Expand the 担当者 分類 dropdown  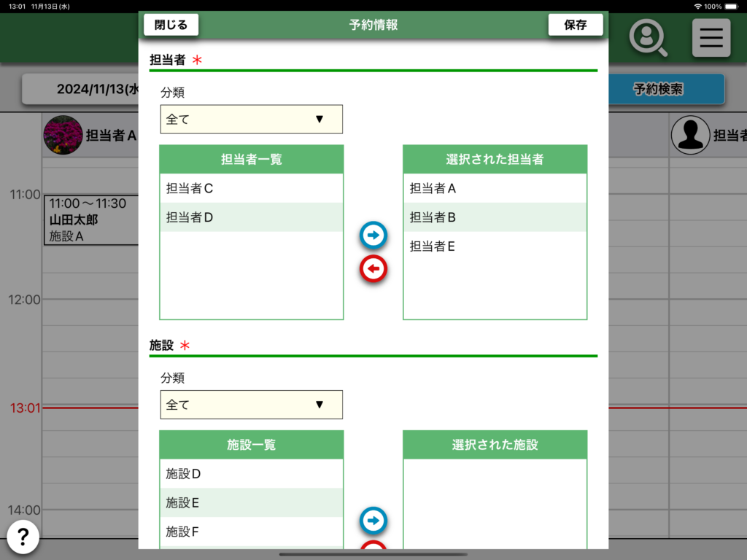coord(251,120)
